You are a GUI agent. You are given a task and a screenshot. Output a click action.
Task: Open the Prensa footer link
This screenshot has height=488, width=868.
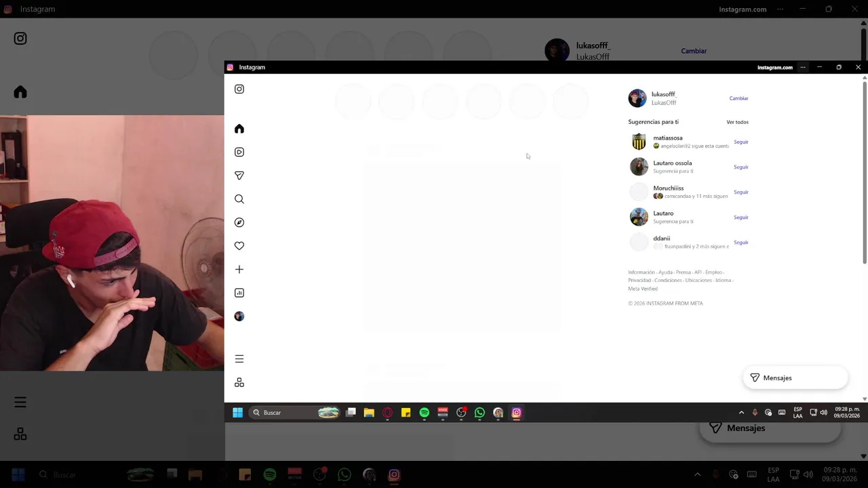[683, 272]
